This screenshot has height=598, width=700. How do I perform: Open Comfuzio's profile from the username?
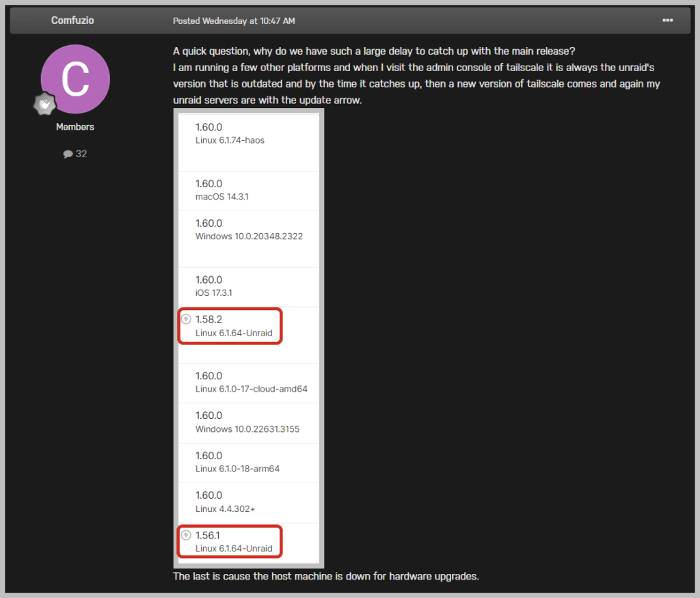(72, 20)
